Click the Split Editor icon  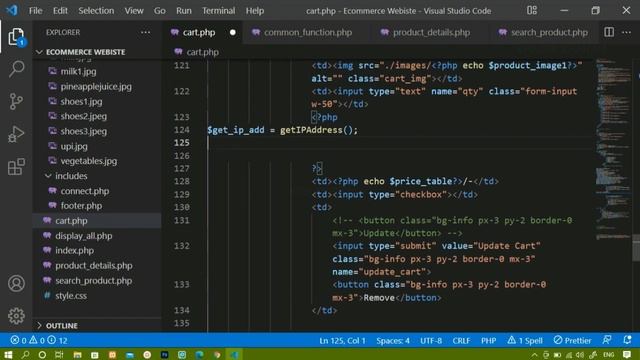click(609, 32)
